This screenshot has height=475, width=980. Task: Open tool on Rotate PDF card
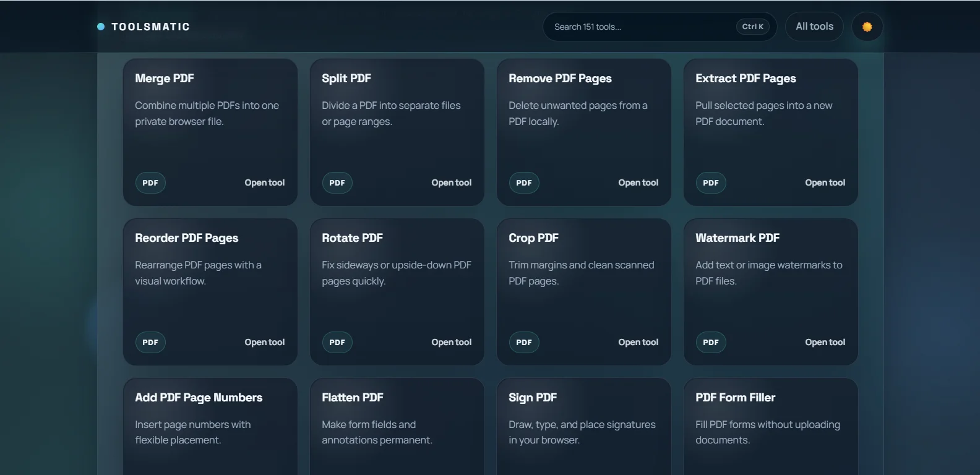[x=452, y=342]
